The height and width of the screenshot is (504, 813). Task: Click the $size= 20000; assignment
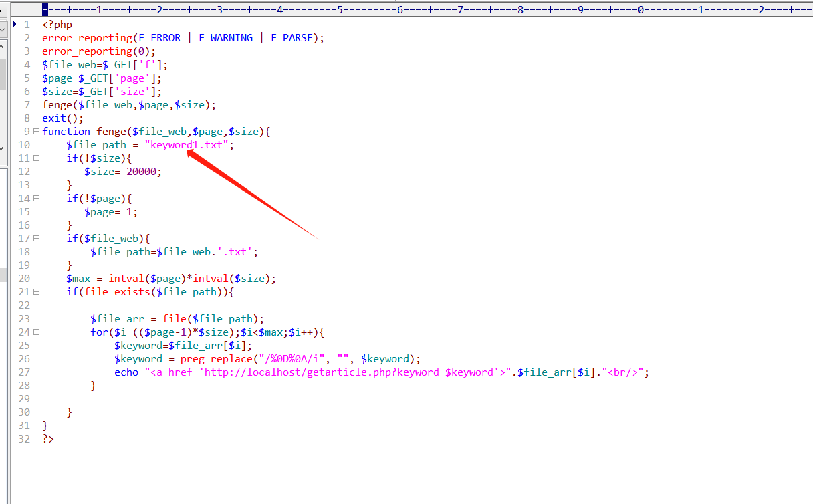123,172
